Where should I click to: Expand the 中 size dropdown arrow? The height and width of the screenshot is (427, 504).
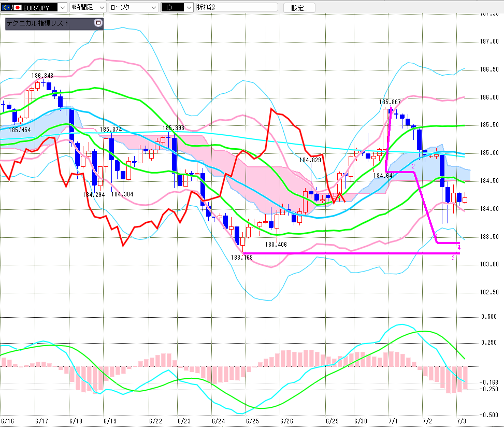click(x=189, y=7)
